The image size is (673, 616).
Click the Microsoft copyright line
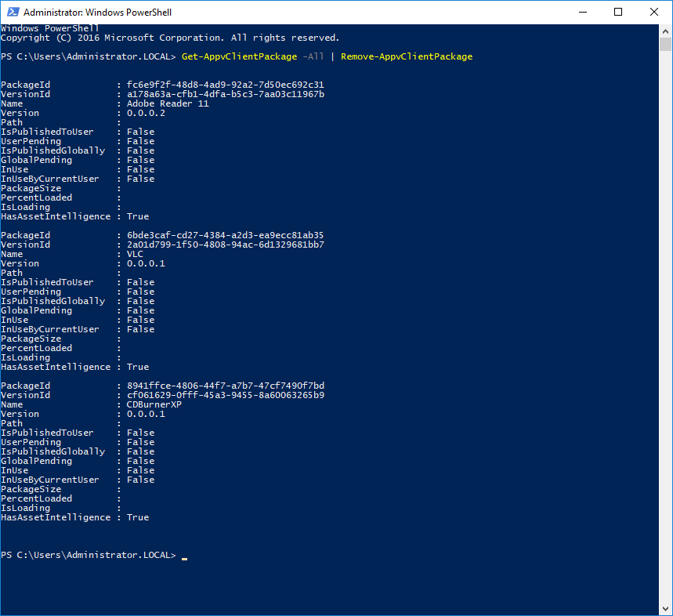(x=169, y=38)
